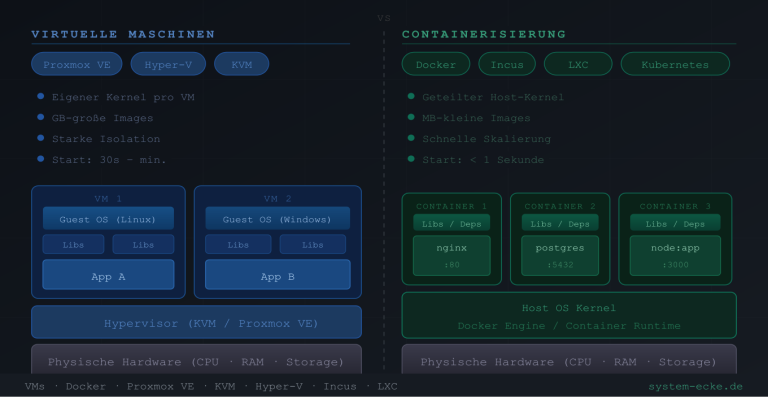
Task: Select the LXC pill tag
Action: click(578, 64)
